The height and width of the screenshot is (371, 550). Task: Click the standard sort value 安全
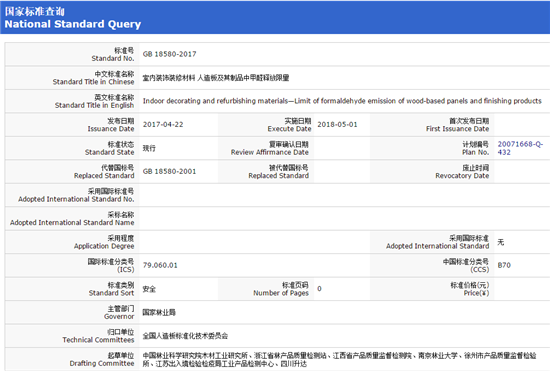coord(149,289)
